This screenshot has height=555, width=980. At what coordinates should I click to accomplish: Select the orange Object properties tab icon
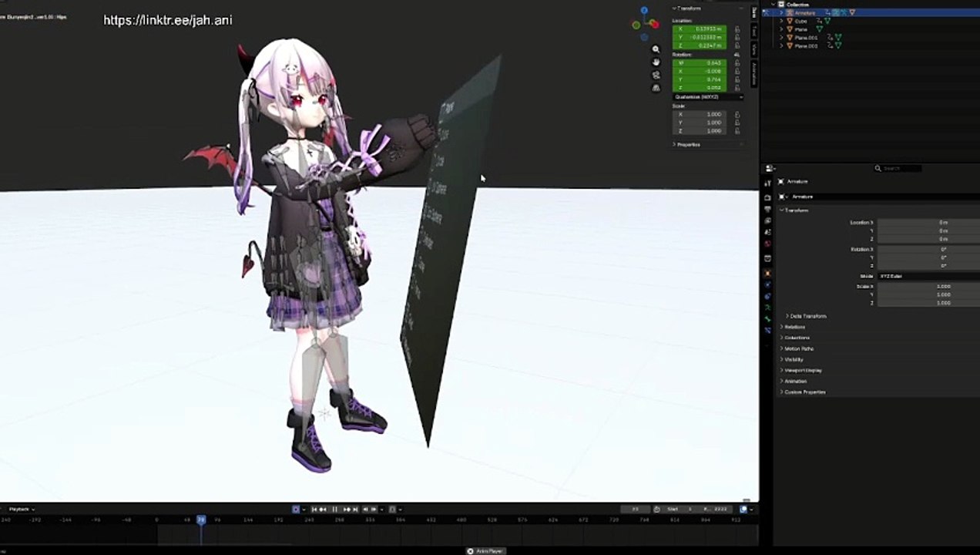coord(767,274)
